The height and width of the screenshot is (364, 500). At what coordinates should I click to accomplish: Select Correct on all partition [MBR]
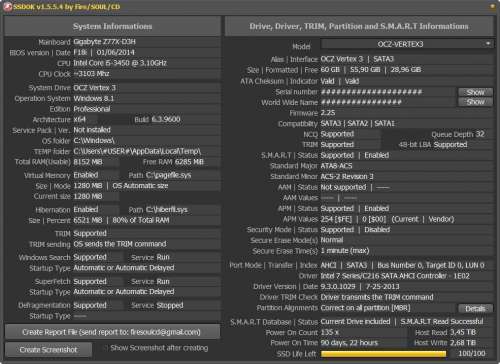pos(365,308)
